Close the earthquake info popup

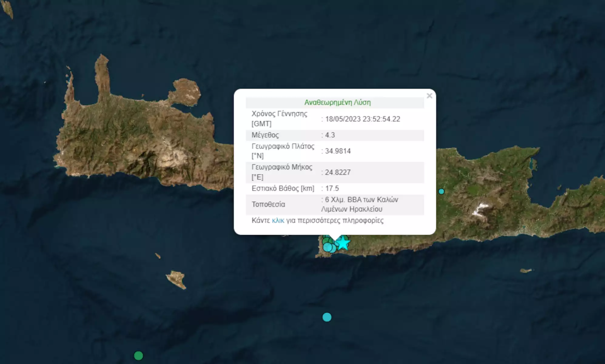coord(429,96)
